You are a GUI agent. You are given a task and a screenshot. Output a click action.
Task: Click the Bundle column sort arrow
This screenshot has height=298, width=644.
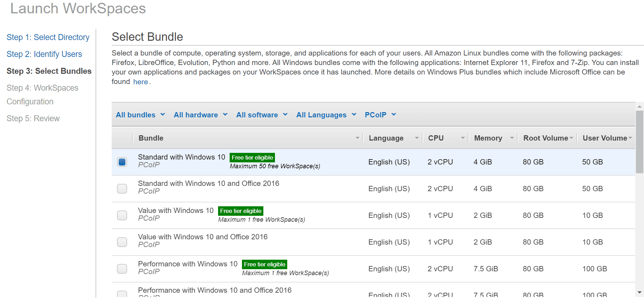pos(357,138)
